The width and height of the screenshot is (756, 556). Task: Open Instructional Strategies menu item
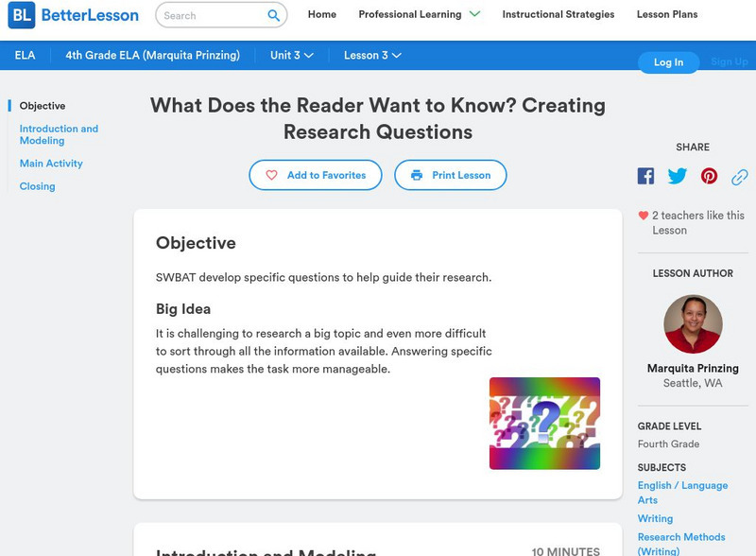[x=558, y=14]
